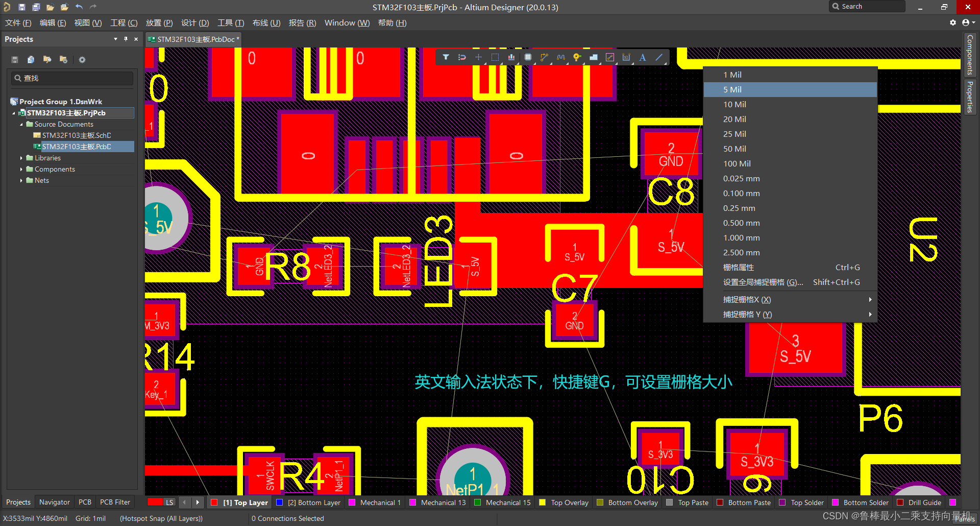Open the 布线 (U) menu
Image resolution: width=980 pixels, height=526 pixels.
266,23
